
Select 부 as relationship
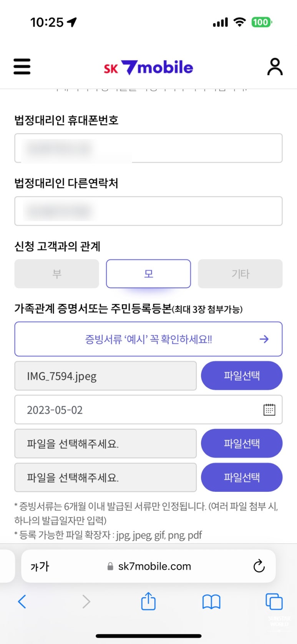pyautogui.click(x=57, y=274)
